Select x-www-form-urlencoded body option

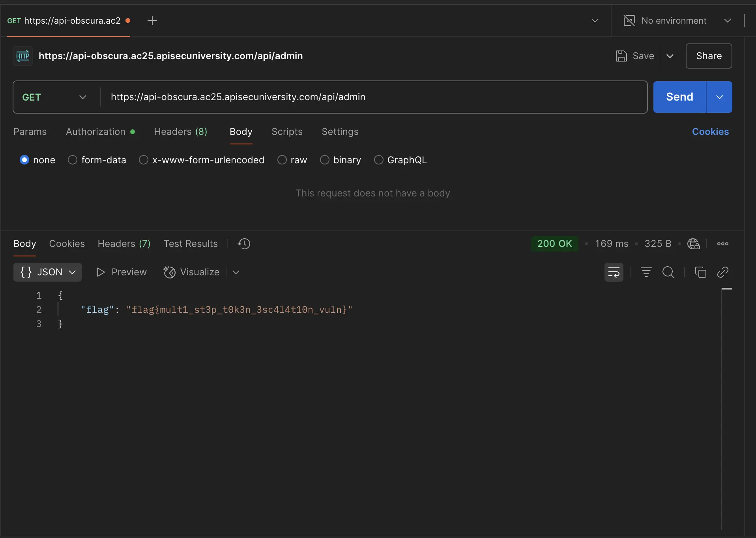coord(144,160)
